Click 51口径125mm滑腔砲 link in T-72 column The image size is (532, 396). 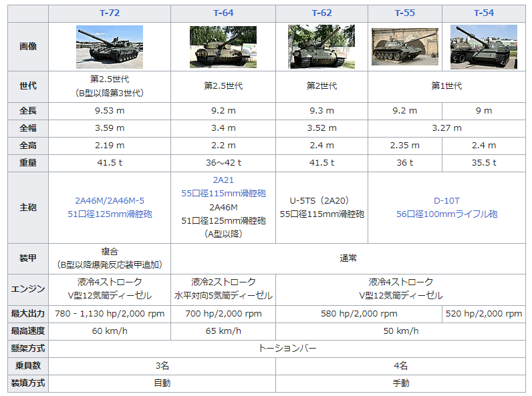(110, 214)
